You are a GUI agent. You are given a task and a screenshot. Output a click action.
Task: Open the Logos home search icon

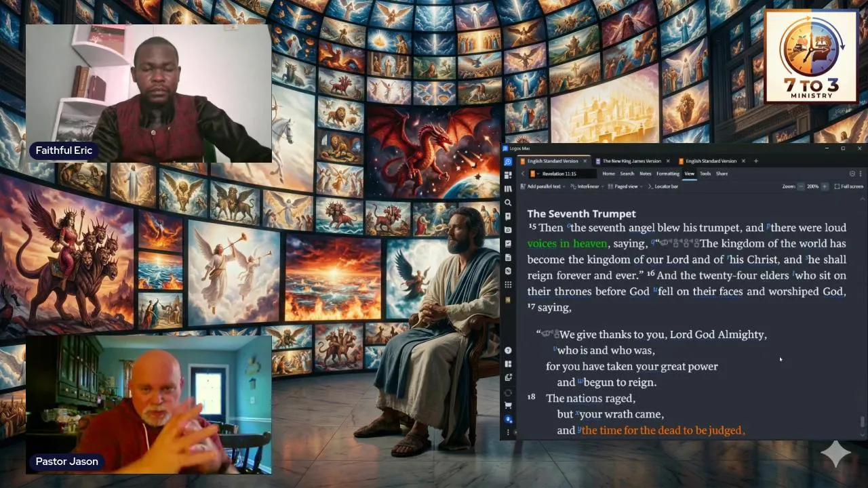pyautogui.click(x=508, y=161)
